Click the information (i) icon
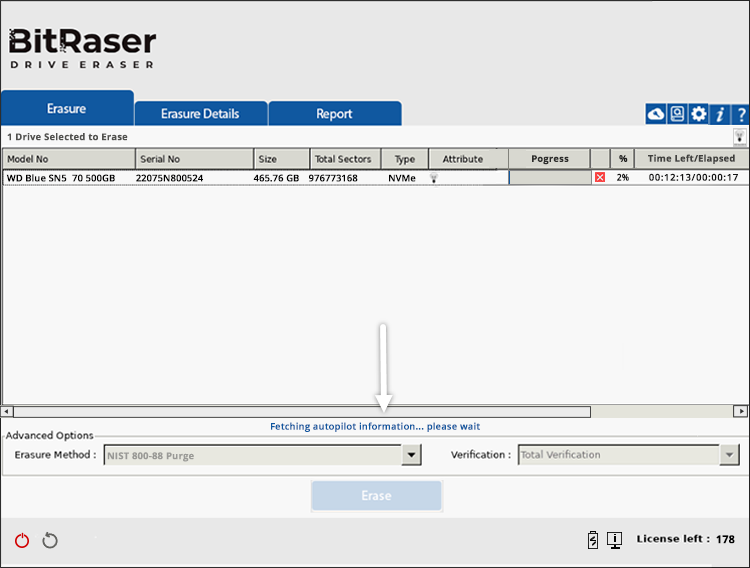The height and width of the screenshot is (568, 750). click(720, 114)
